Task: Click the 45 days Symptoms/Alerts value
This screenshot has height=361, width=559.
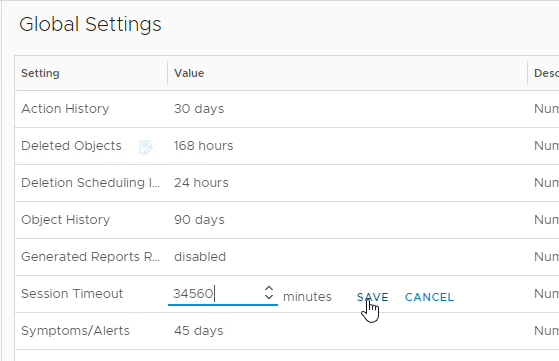Action: coord(199,331)
